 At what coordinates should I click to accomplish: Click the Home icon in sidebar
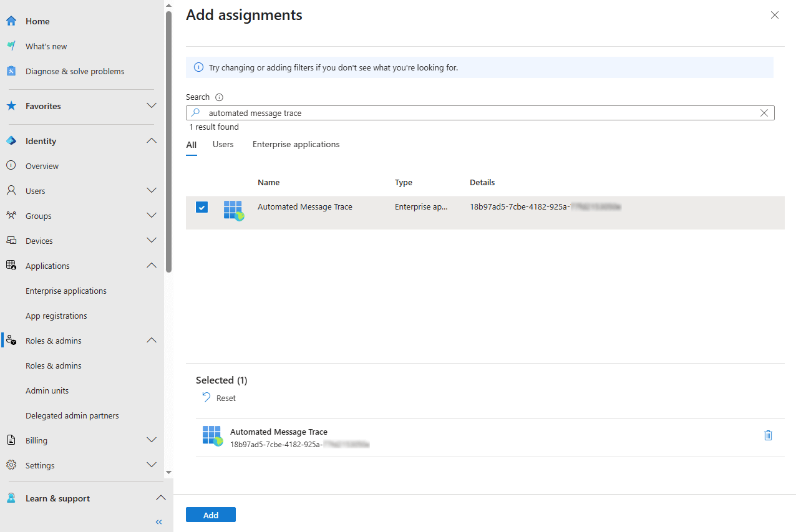click(11, 21)
